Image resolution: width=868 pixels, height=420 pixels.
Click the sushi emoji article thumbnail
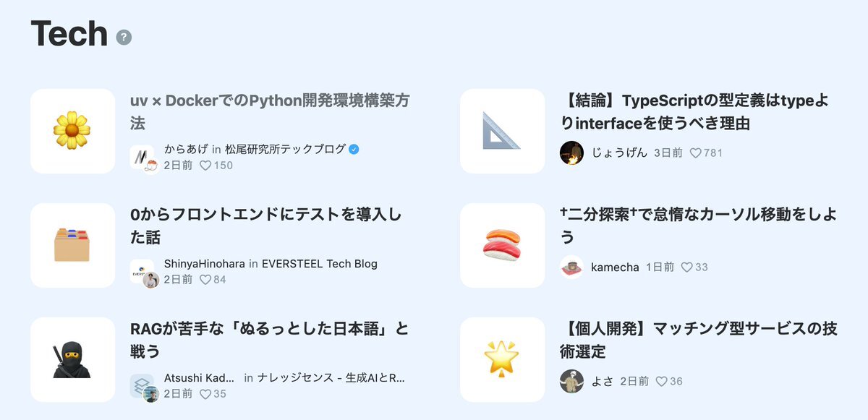point(502,245)
